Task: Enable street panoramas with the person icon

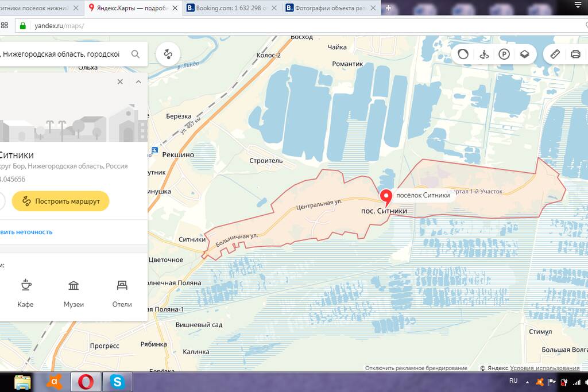Action: tap(484, 55)
